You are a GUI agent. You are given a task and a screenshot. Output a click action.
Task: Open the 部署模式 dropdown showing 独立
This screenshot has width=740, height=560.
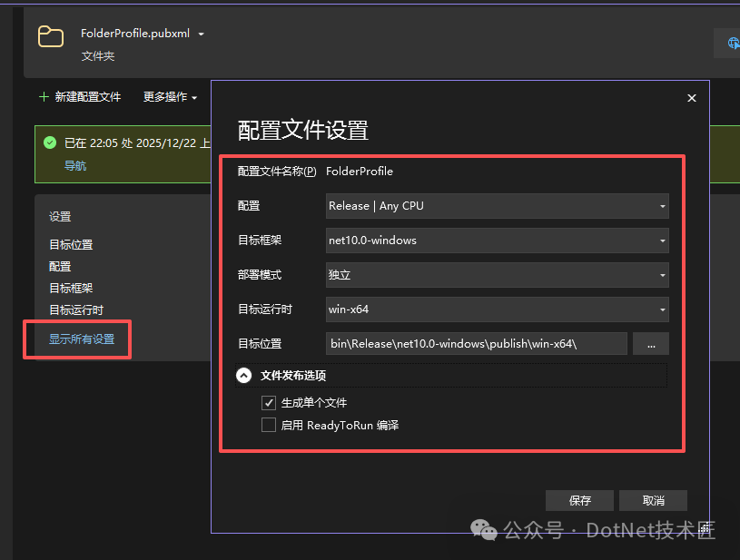(x=497, y=274)
